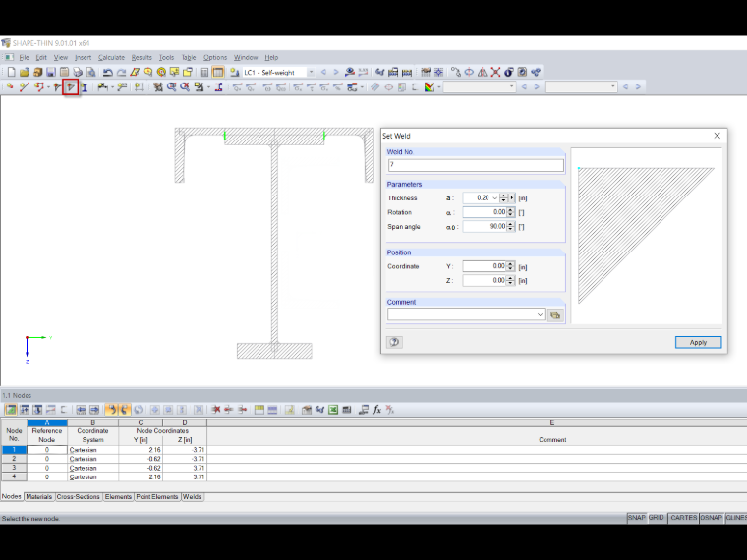Click the table display icon in main toolbar

click(218, 72)
